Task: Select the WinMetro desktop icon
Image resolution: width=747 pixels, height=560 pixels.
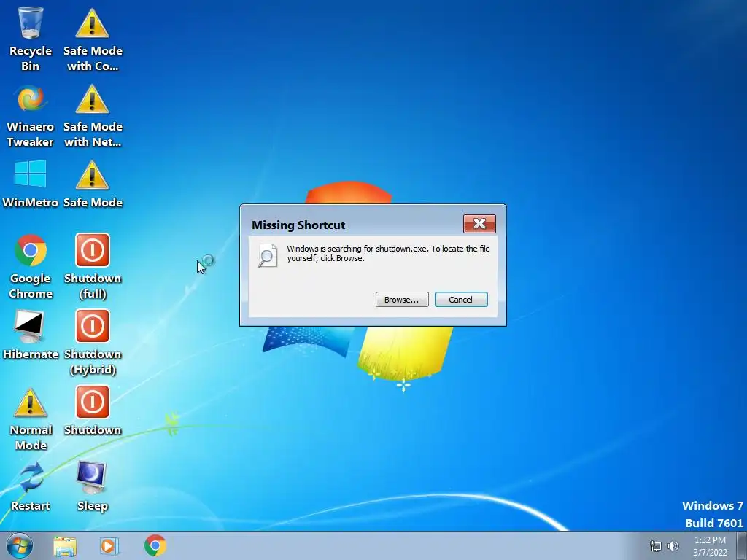Action: [31, 184]
